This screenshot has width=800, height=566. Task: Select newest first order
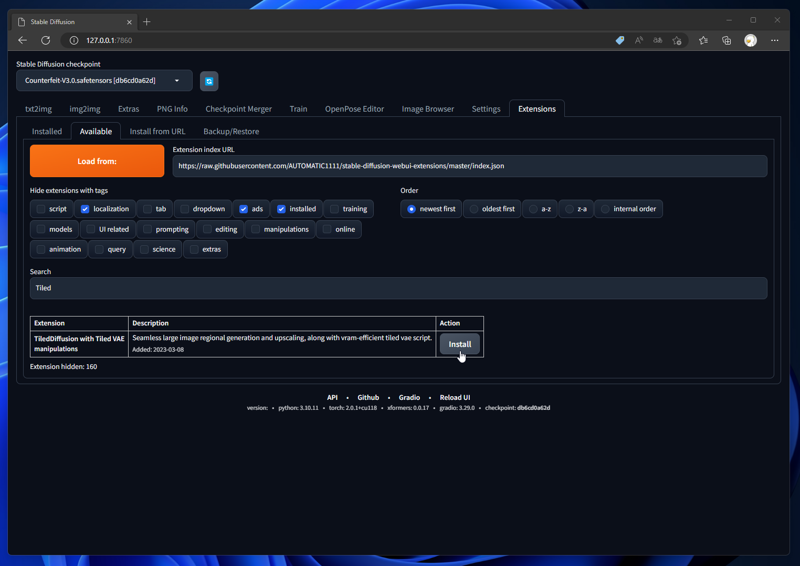pyautogui.click(x=411, y=209)
